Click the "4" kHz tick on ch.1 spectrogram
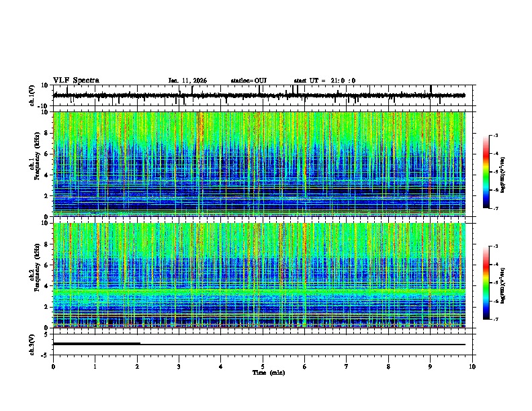The image size is (532, 411). point(46,175)
